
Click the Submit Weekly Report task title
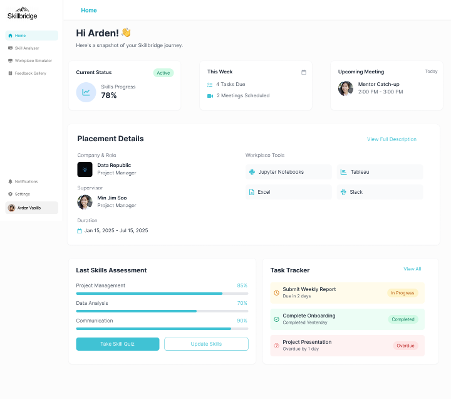[x=309, y=289]
